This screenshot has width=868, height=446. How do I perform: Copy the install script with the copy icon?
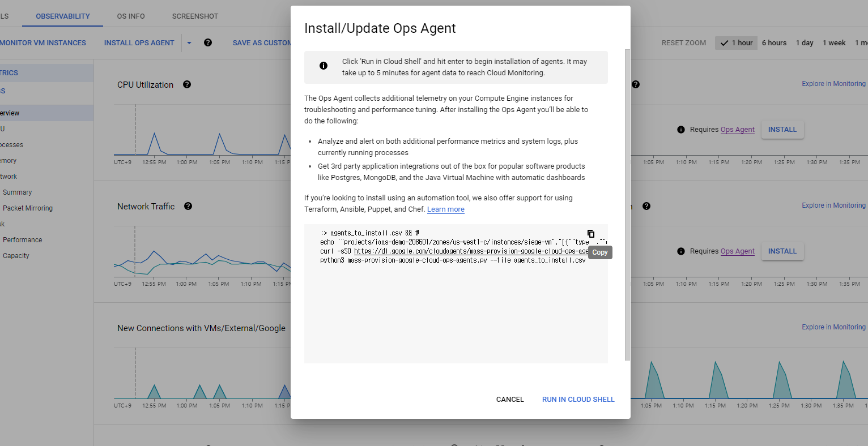coord(591,234)
